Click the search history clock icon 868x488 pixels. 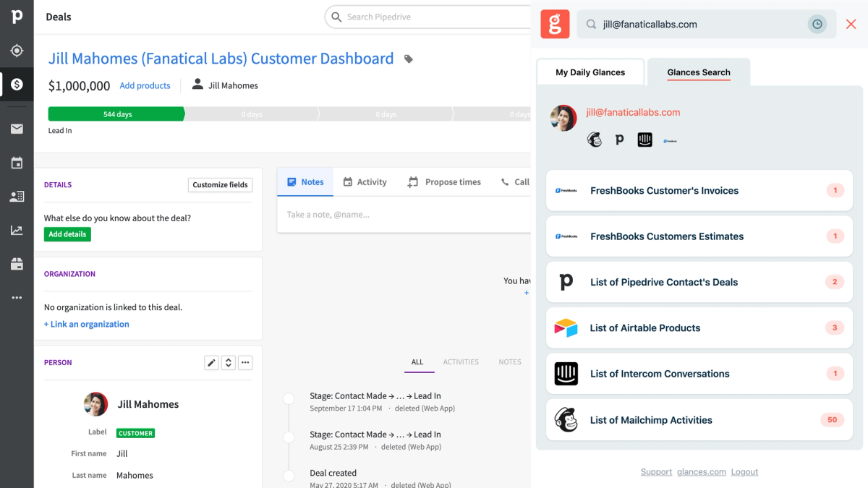[817, 25]
